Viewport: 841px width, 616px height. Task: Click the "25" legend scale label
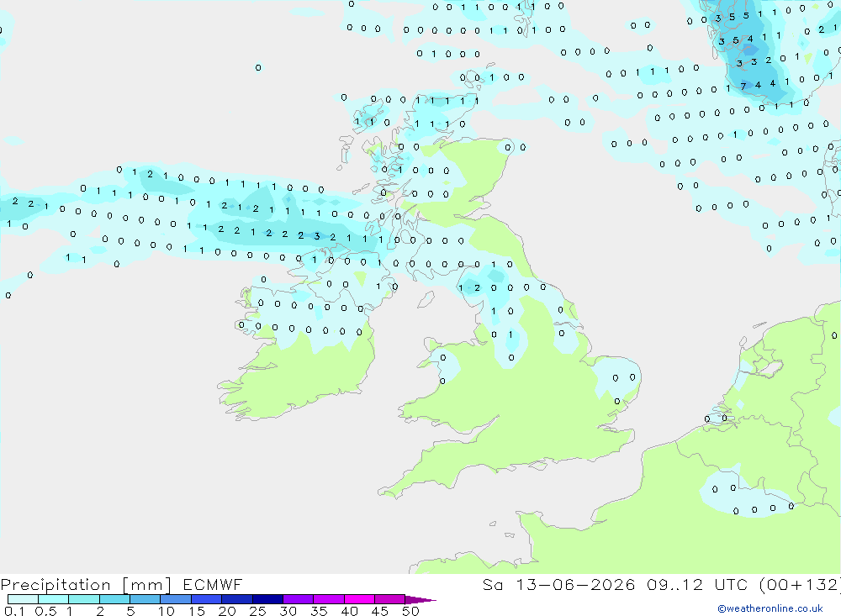pos(257,611)
